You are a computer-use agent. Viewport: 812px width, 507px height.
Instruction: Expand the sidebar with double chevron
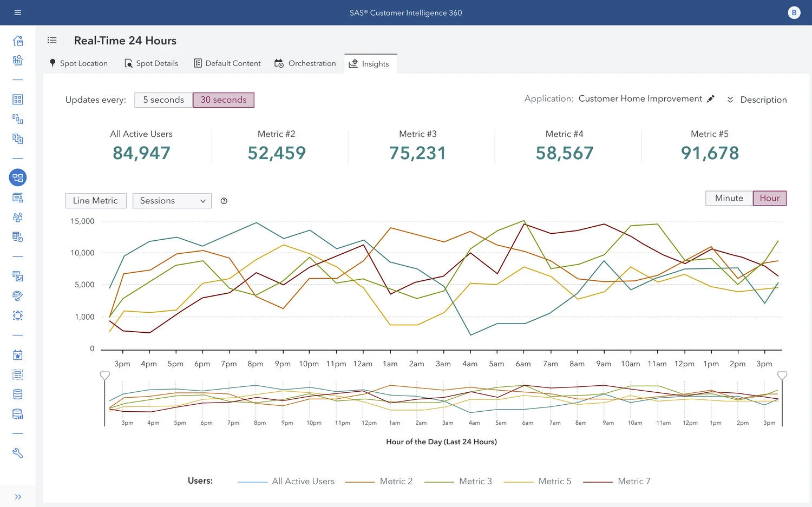point(18,497)
